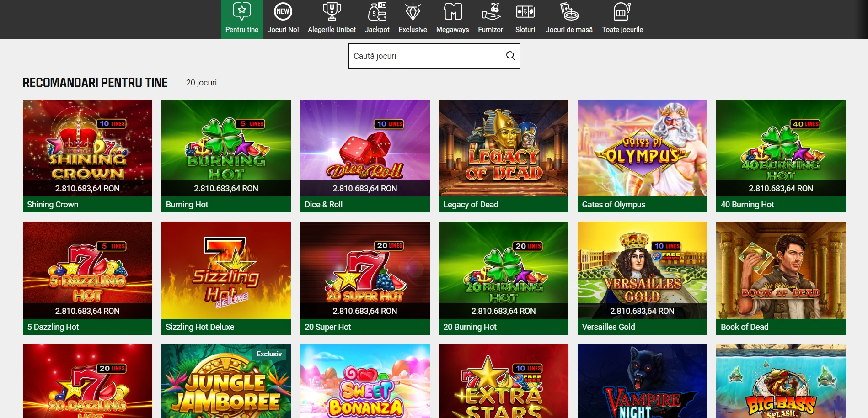Select the Pentru tine tab label
Viewport: 868px width, 418px height.
(x=242, y=30)
